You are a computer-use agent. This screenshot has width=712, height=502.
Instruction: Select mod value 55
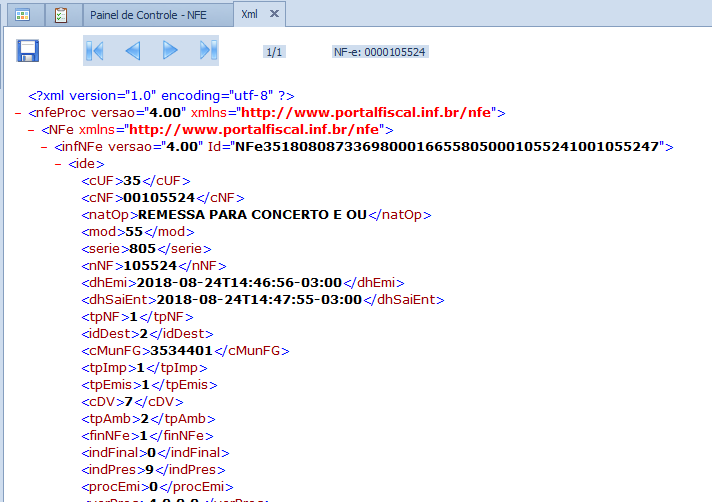(134, 232)
